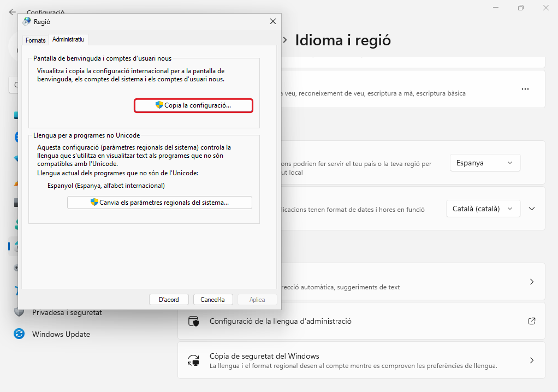558x392 pixels.
Task: Open Windows Update in the sidebar
Action: [x=61, y=334]
